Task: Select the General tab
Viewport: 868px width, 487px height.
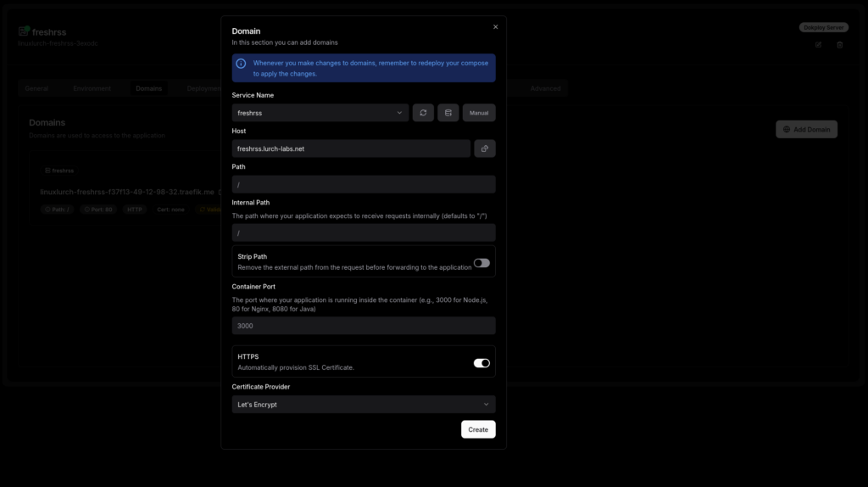Action: (x=36, y=88)
